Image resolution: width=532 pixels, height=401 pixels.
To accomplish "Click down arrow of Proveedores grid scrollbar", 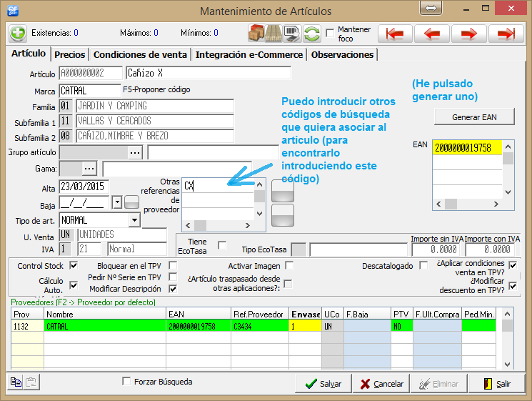I will click(507, 365).
